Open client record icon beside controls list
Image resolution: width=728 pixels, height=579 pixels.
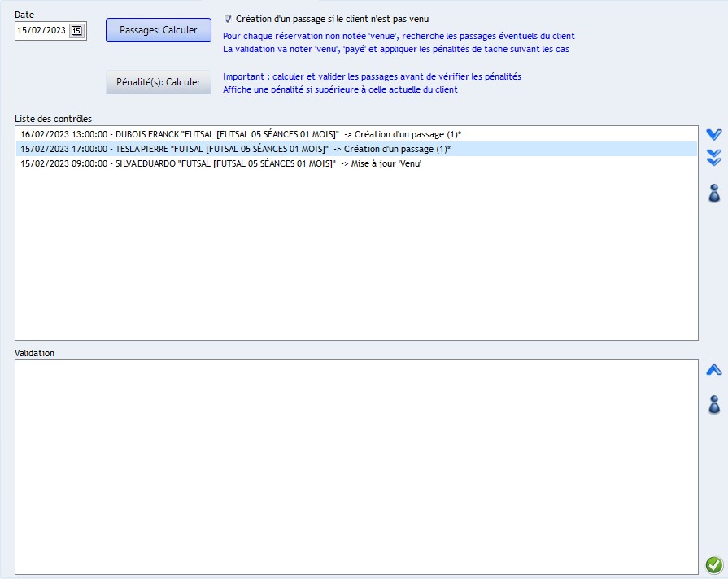[x=713, y=193]
